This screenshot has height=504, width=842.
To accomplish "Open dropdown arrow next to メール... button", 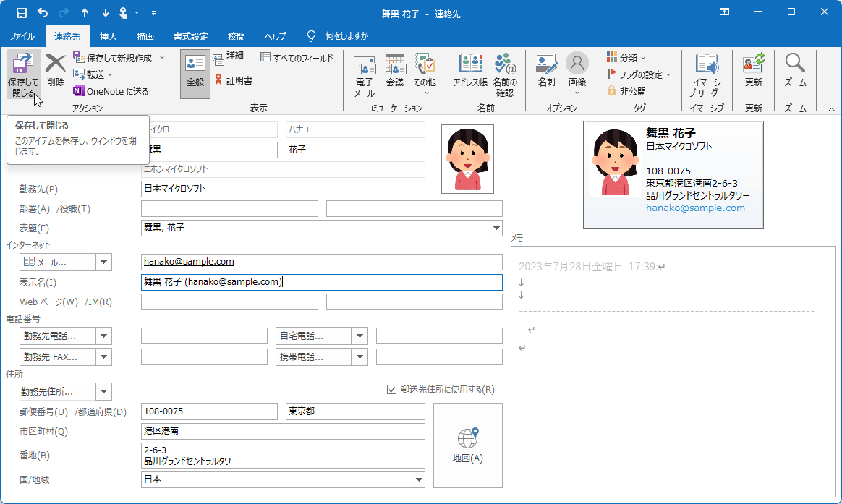I will [103, 262].
